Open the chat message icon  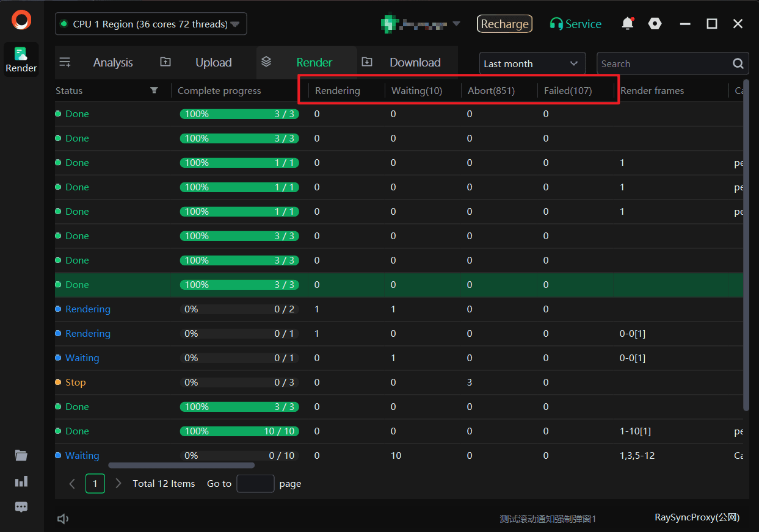tap(21, 507)
